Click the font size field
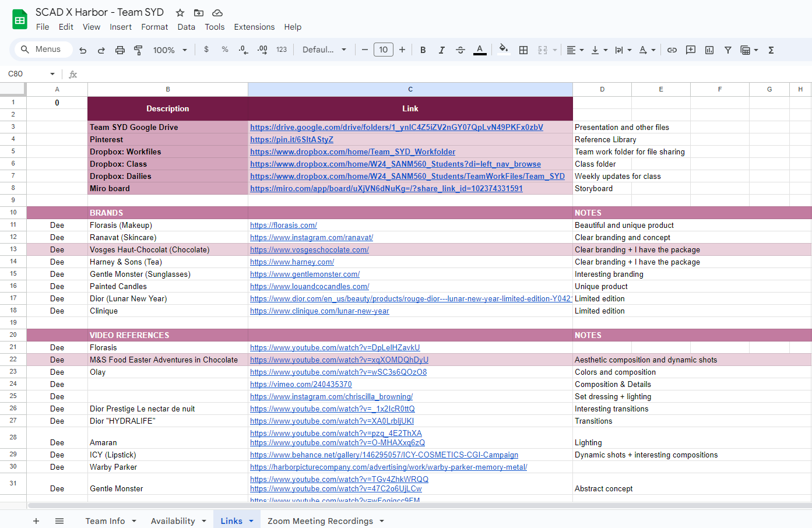812x528 pixels. click(384, 50)
